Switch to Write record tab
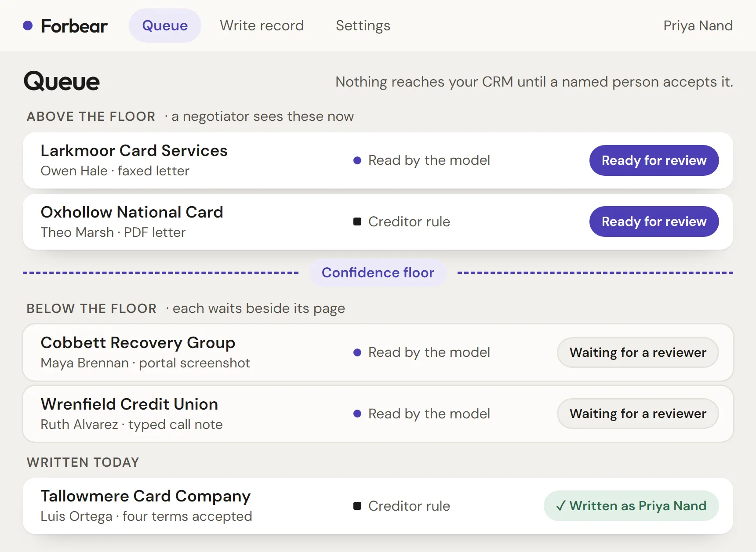The image size is (756, 552). coord(262,25)
